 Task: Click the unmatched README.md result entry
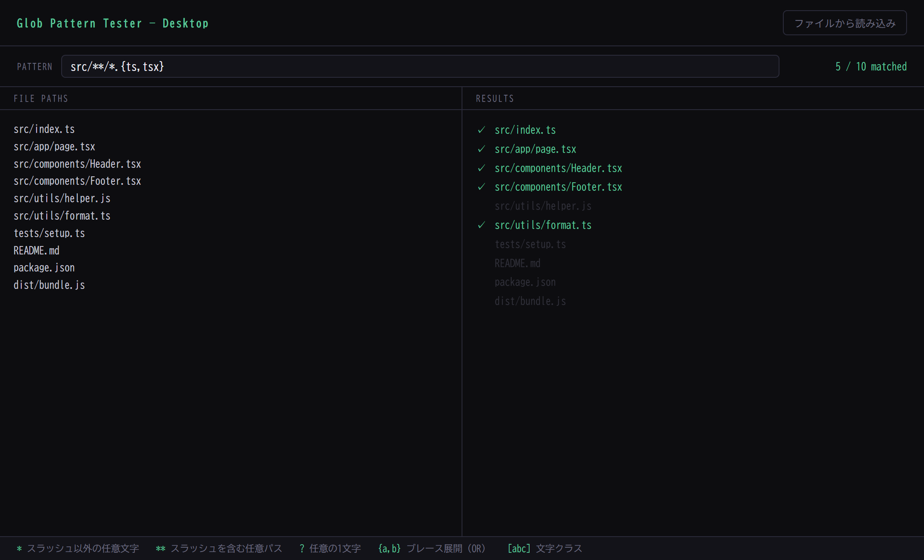(517, 263)
